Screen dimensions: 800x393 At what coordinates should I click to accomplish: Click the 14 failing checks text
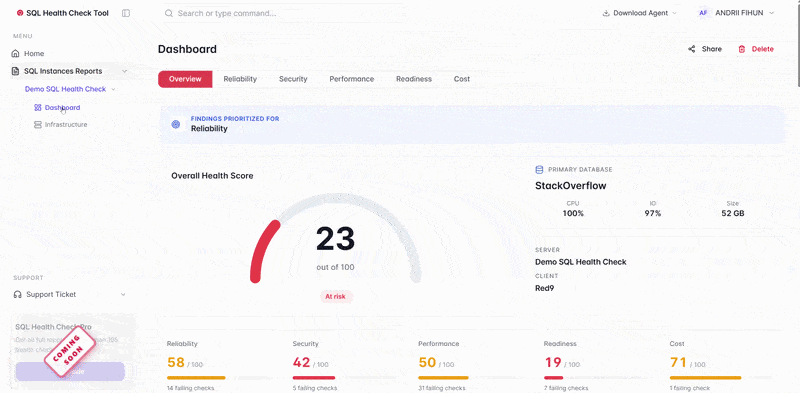click(x=190, y=388)
